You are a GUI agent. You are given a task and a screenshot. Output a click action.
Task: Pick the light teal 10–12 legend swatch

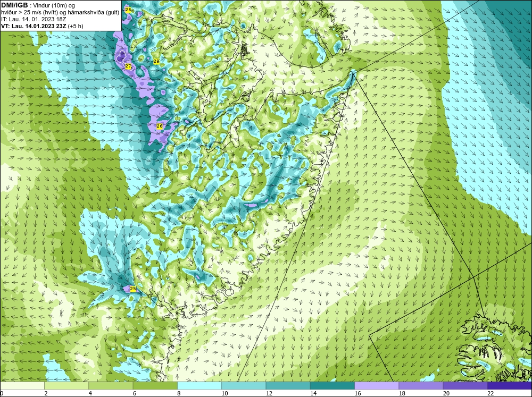coord(244,386)
